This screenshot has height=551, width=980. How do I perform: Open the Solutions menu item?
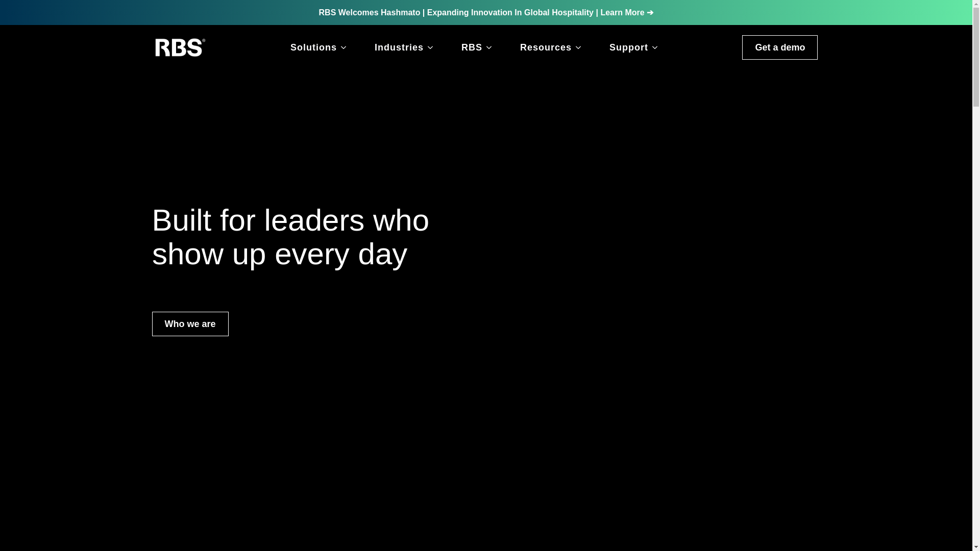[x=313, y=47]
